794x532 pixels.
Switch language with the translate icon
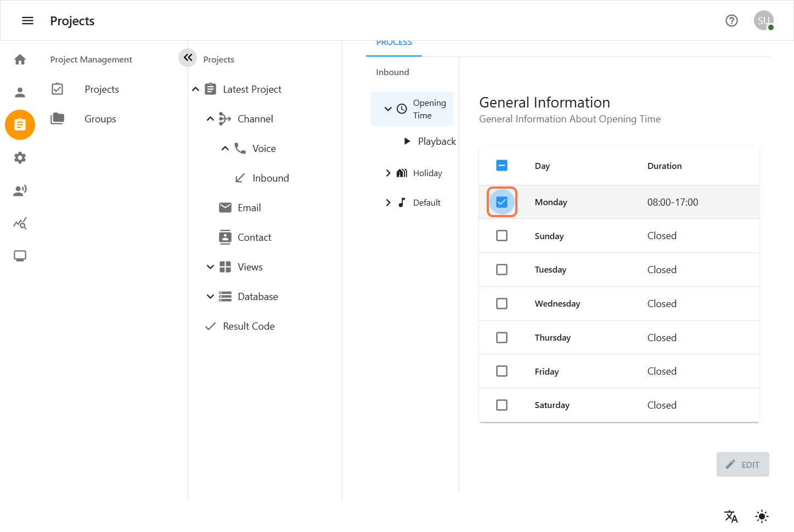click(x=731, y=516)
